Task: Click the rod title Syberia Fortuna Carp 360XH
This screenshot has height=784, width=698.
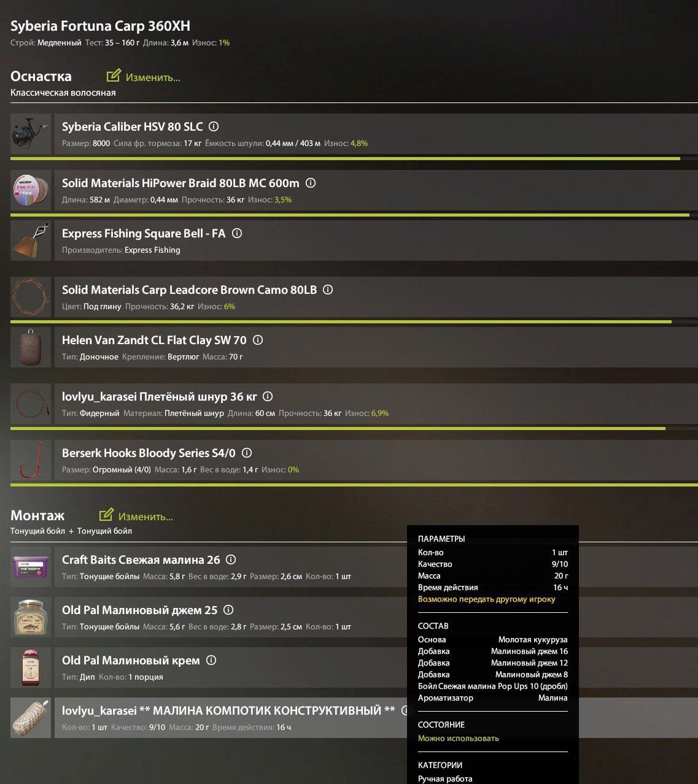Action: point(100,26)
